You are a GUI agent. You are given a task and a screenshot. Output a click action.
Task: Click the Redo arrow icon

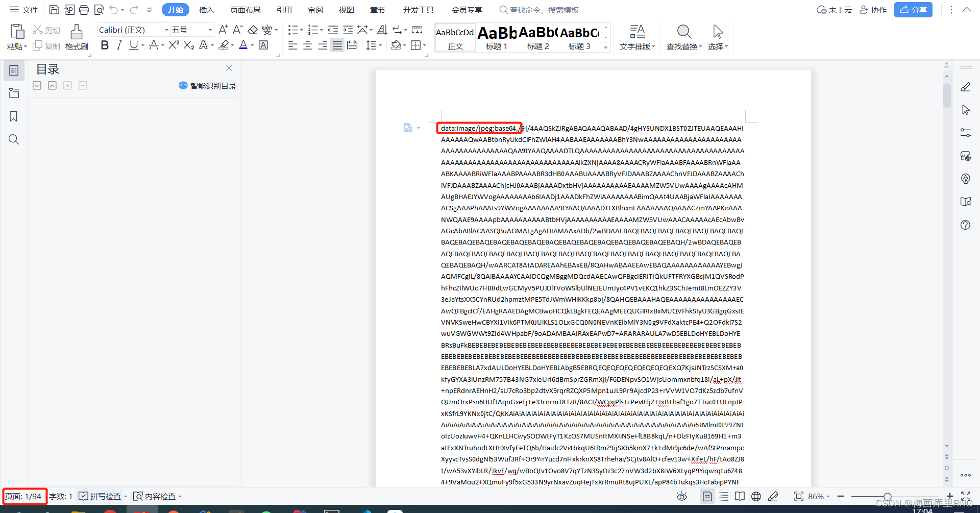click(134, 10)
